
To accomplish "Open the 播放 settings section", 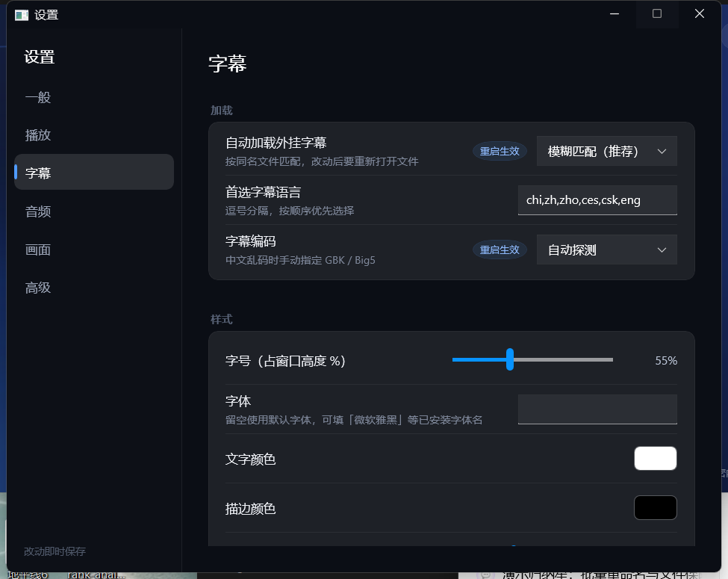I will point(94,135).
